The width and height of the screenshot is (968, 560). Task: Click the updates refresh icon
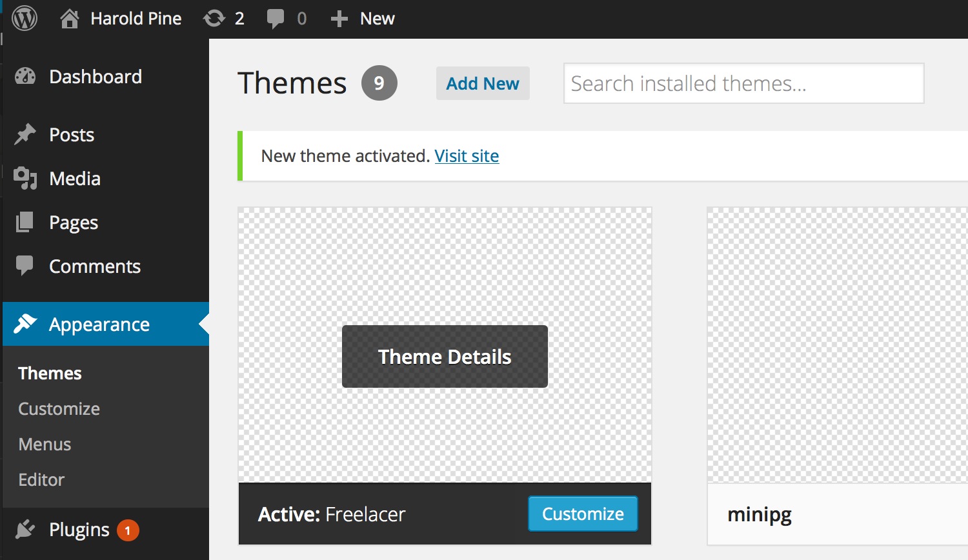(x=214, y=19)
